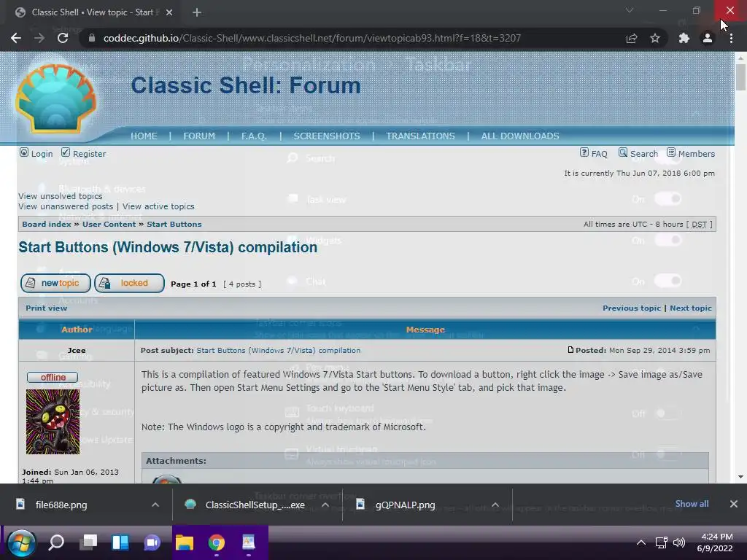
Task: Open the Windows 7 style Start button
Action: coord(21,542)
